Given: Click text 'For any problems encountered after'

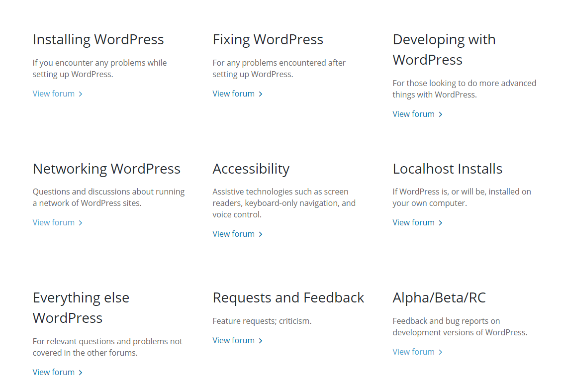Looking at the screenshot, I should pos(279,63).
